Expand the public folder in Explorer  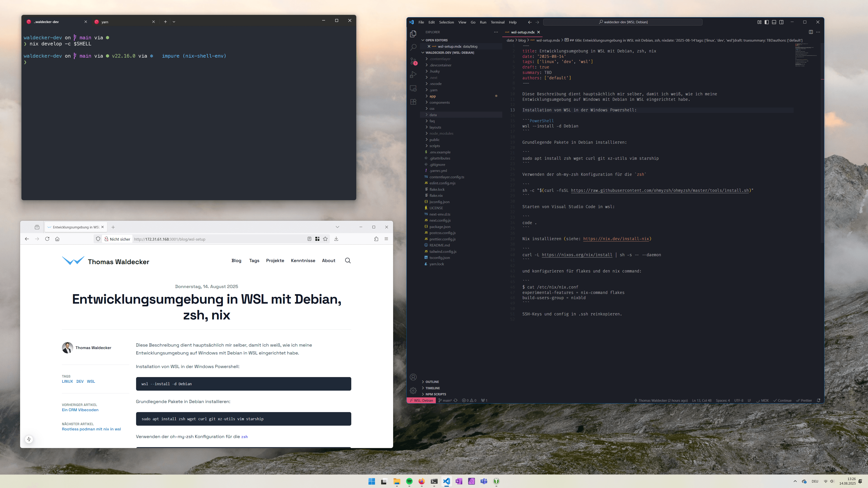tap(461, 139)
